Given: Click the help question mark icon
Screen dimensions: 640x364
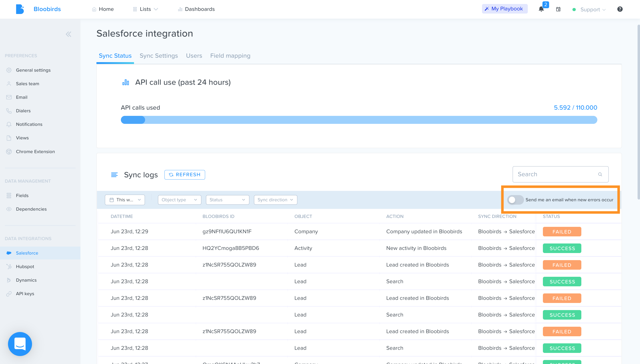Looking at the screenshot, I should [620, 9].
